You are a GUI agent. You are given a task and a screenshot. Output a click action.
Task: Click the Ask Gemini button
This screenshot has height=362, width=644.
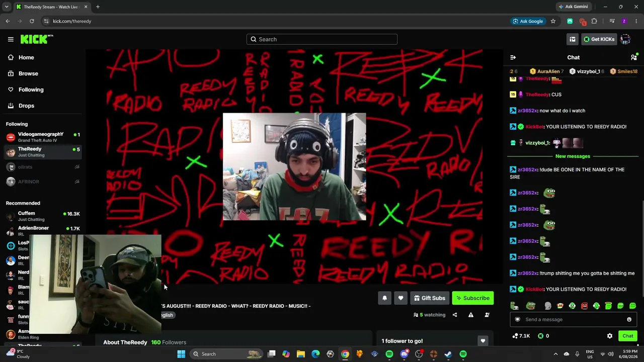point(573,7)
